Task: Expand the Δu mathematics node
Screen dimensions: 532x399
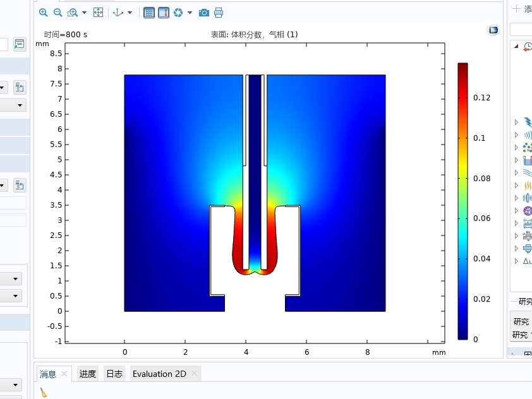Action: (516, 261)
